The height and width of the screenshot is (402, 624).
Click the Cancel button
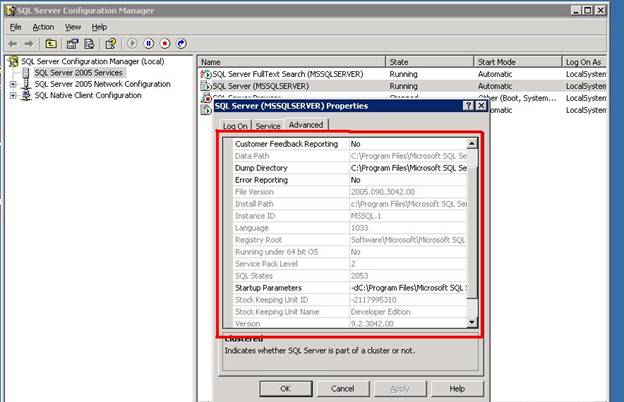point(343,388)
